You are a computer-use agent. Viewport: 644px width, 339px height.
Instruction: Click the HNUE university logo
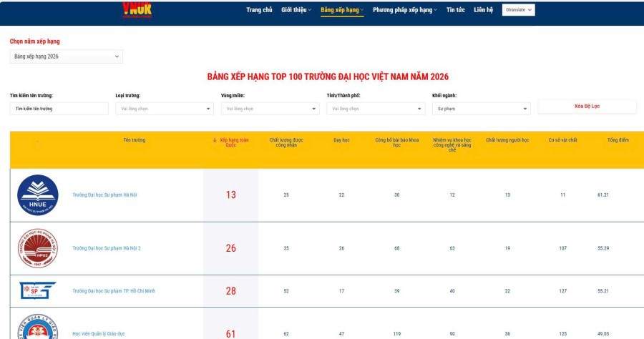click(x=38, y=195)
